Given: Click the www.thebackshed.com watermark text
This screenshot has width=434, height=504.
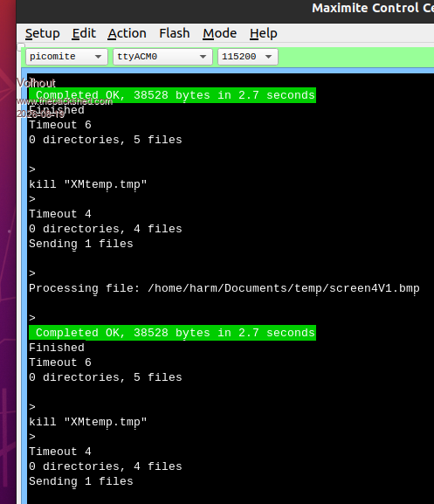Looking at the screenshot, I should 65,101.
